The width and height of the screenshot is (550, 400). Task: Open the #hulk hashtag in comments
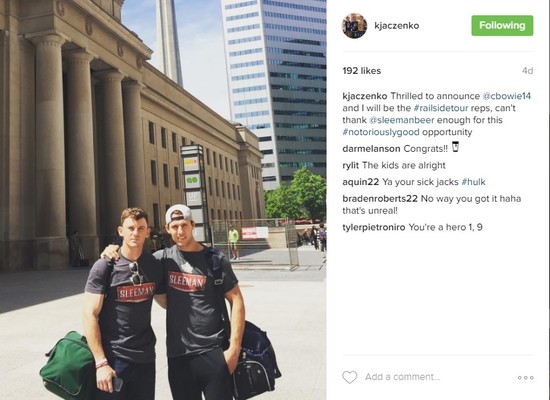click(x=474, y=182)
